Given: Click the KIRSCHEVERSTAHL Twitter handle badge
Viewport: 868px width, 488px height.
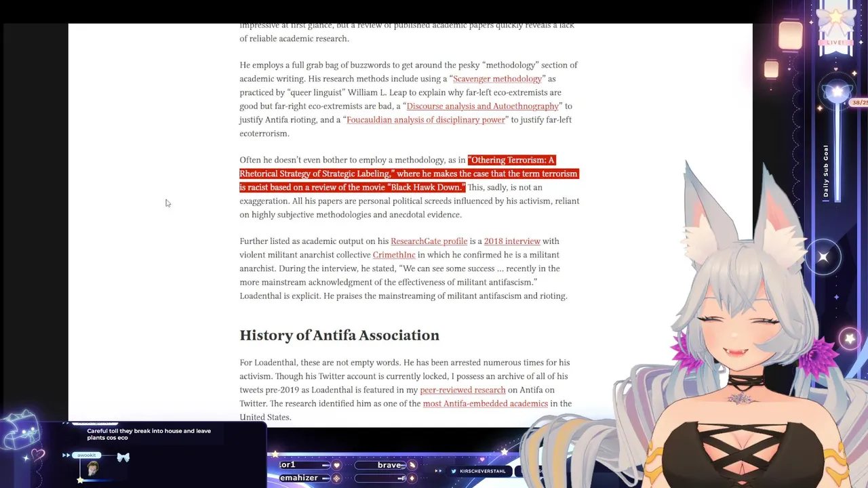Looking at the screenshot, I should [x=479, y=471].
